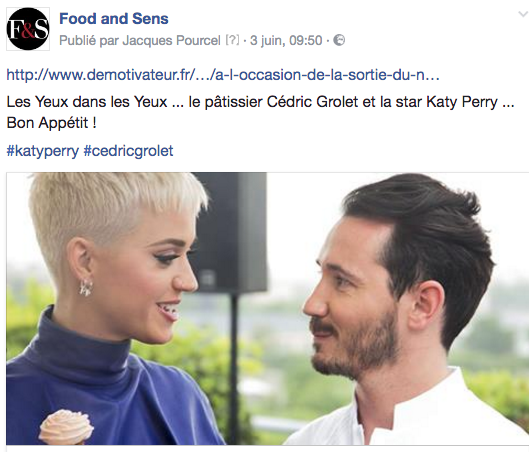
Task: Click the name "Katy Perry" in the caption
Action: 462,102
